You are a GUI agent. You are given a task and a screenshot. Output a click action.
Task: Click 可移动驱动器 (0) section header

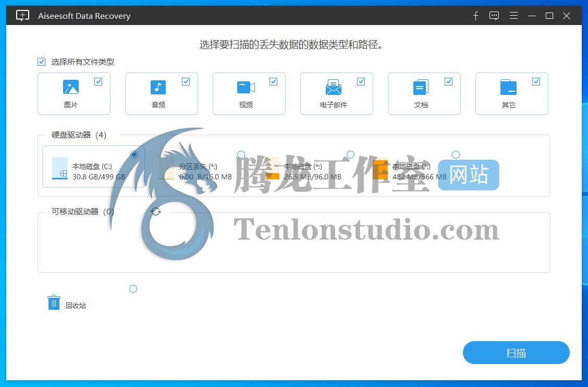82,211
